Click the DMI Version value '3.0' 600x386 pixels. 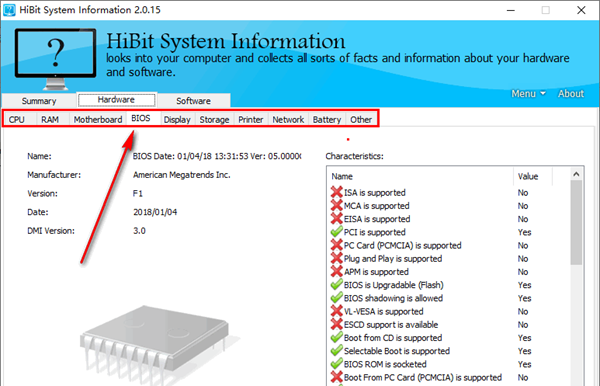[x=139, y=231]
